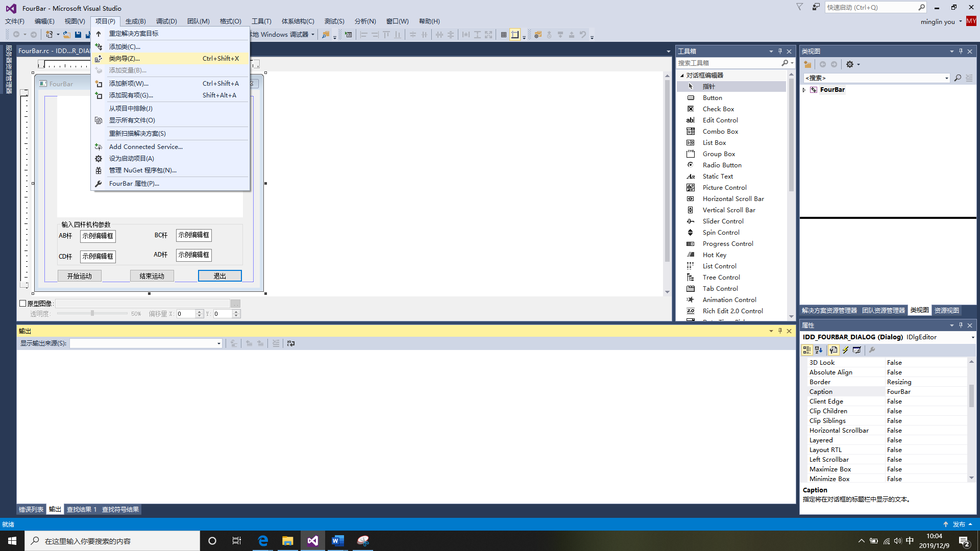This screenshot has width=980, height=551.
Task: Click the search magnifier in Class View
Action: pos(958,78)
